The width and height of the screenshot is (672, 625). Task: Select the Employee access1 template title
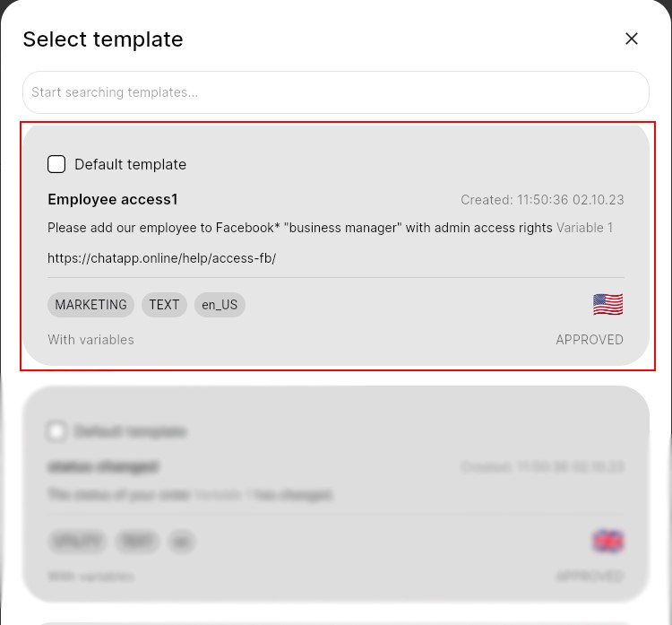(x=113, y=199)
